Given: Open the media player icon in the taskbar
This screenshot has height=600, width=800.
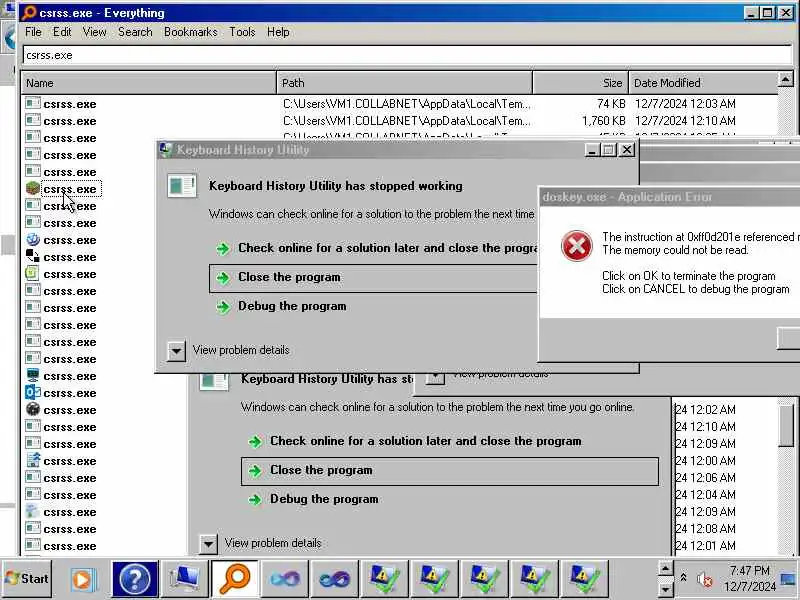Looking at the screenshot, I should click(83, 579).
